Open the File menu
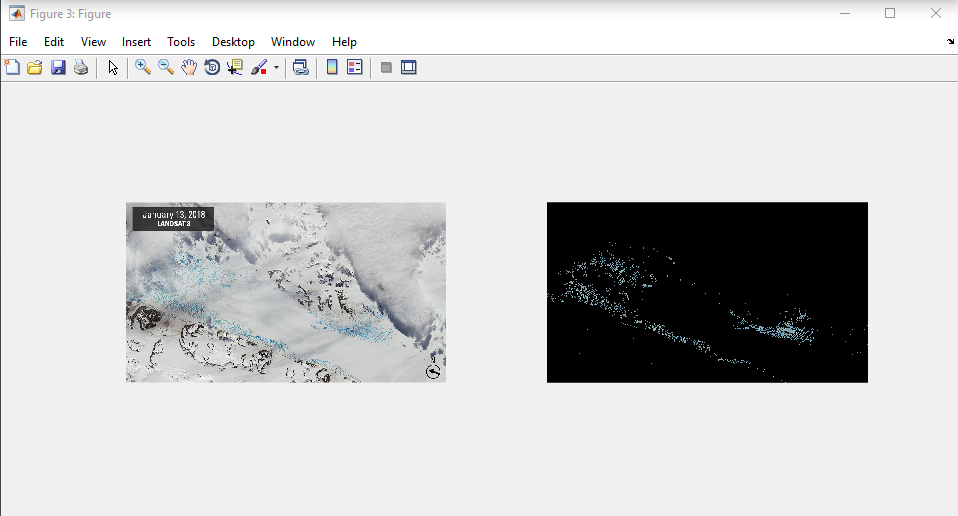Image resolution: width=958 pixels, height=516 pixels. pyautogui.click(x=18, y=42)
